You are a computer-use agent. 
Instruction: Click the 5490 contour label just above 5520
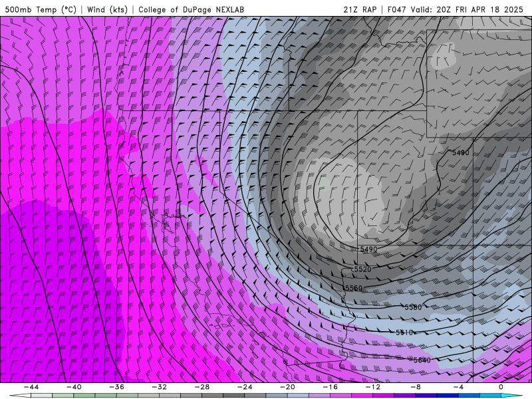(368, 249)
